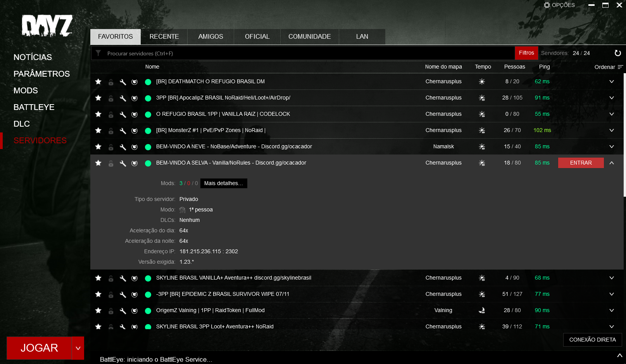Click lock icon on BEM-VINDO A NEVE row
626x364 pixels.
pos(111,147)
